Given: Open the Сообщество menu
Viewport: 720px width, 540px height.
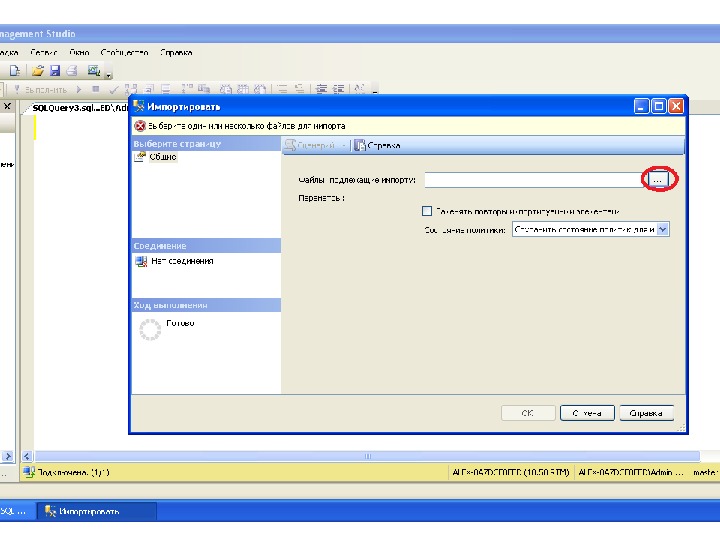Looking at the screenshot, I should [x=124, y=53].
